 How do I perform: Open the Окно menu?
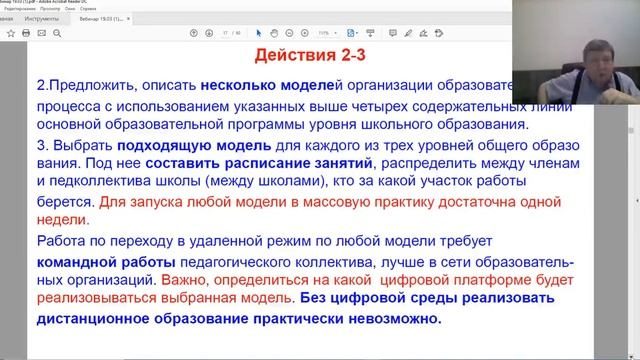click(70, 9)
